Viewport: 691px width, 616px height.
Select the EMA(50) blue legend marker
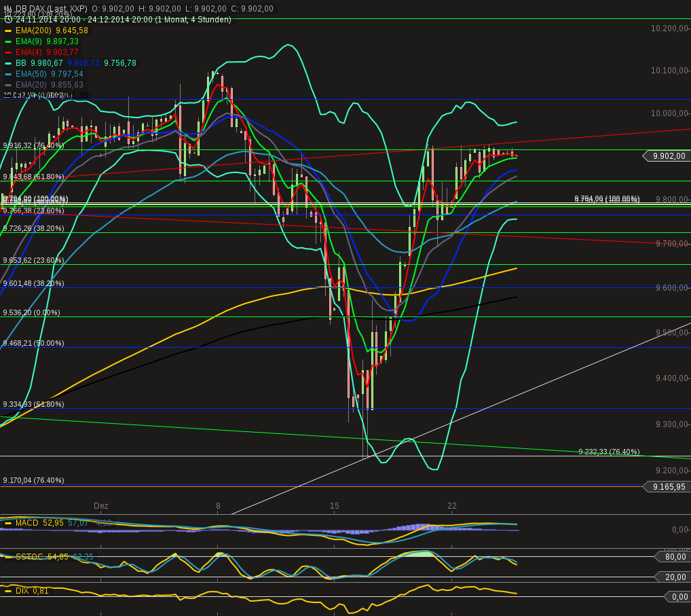pyautogui.click(x=8, y=74)
